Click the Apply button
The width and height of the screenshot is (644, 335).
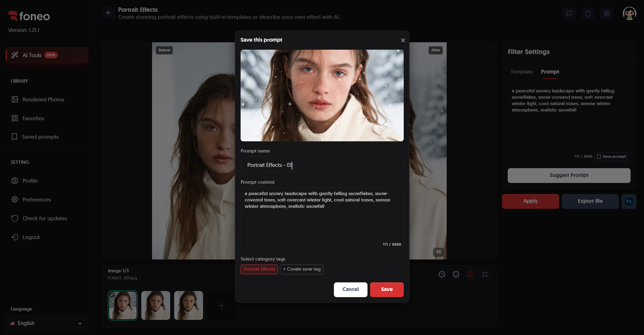531,201
